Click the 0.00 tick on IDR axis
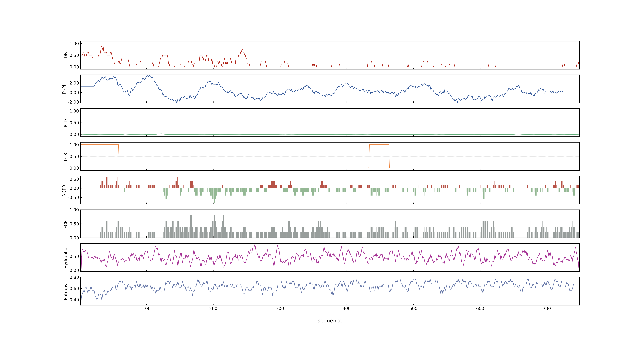The width and height of the screenshot is (644, 343). 74,67
